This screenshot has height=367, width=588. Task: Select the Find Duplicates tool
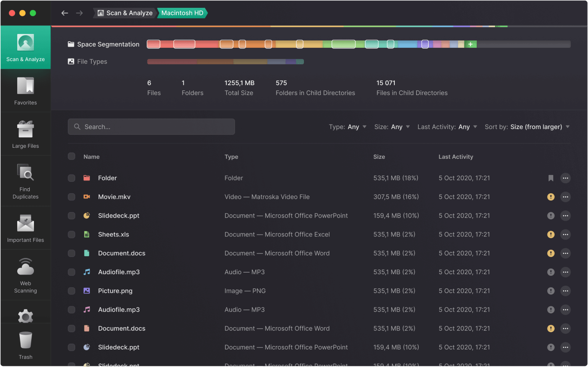(26, 181)
